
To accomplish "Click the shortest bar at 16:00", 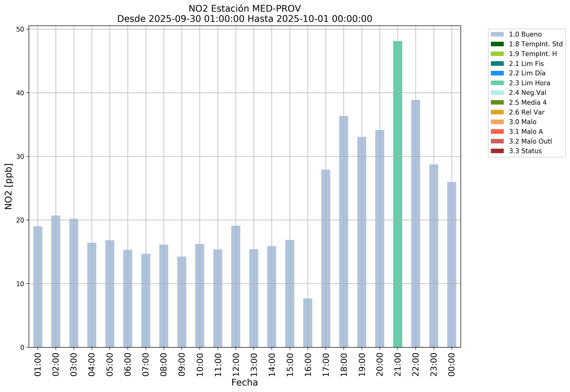I will pos(307,323).
